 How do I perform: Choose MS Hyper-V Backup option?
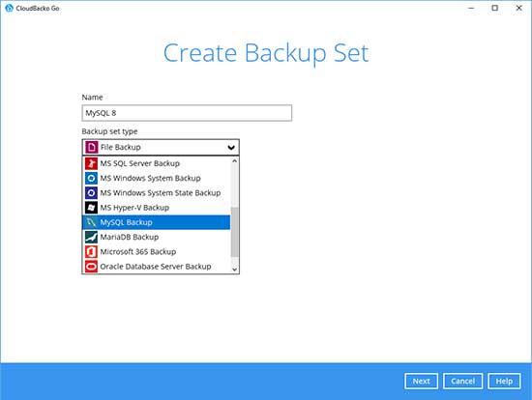coord(157,208)
